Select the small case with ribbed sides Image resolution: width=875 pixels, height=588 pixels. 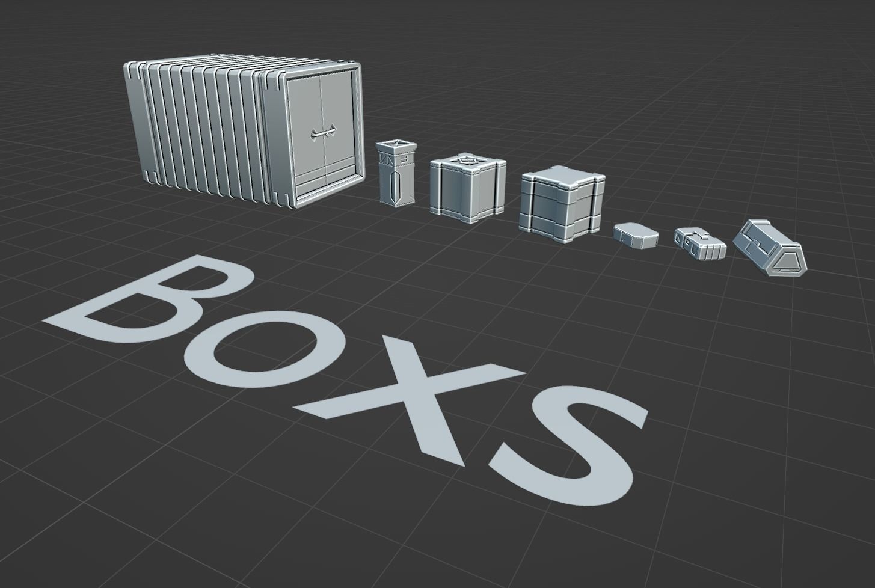pos(700,243)
